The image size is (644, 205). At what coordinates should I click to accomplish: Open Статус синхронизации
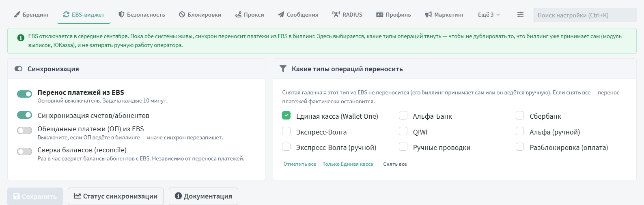[116, 196]
